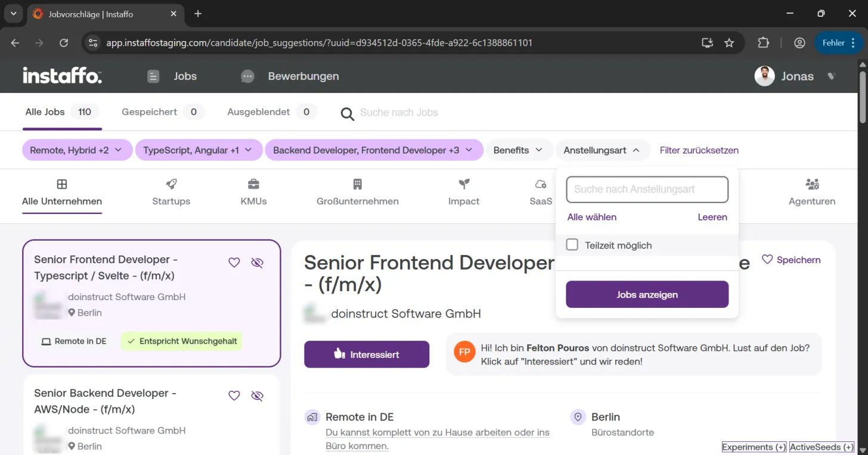This screenshot has width=868, height=455.
Task: Click Remote in DE description link
Action: click(438, 439)
